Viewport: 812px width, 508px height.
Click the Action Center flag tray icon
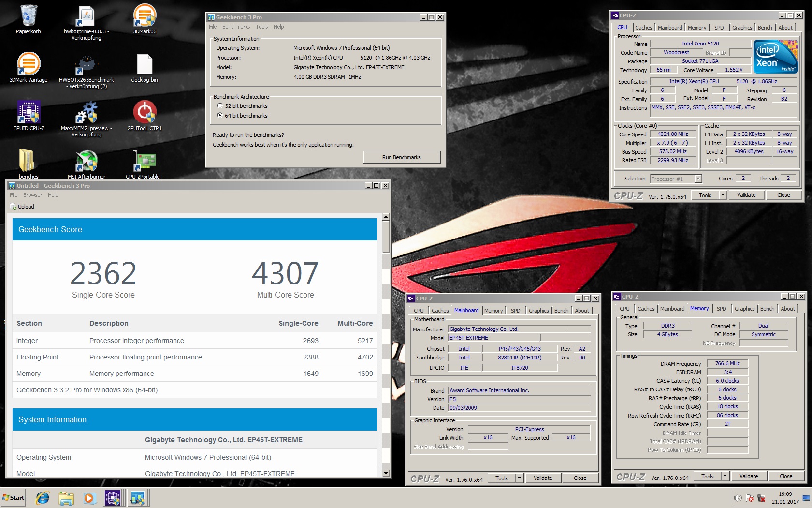pos(750,498)
